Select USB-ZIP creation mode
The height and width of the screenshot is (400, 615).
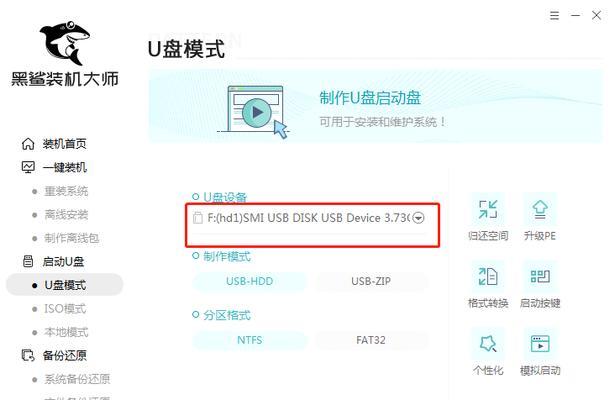(x=371, y=281)
